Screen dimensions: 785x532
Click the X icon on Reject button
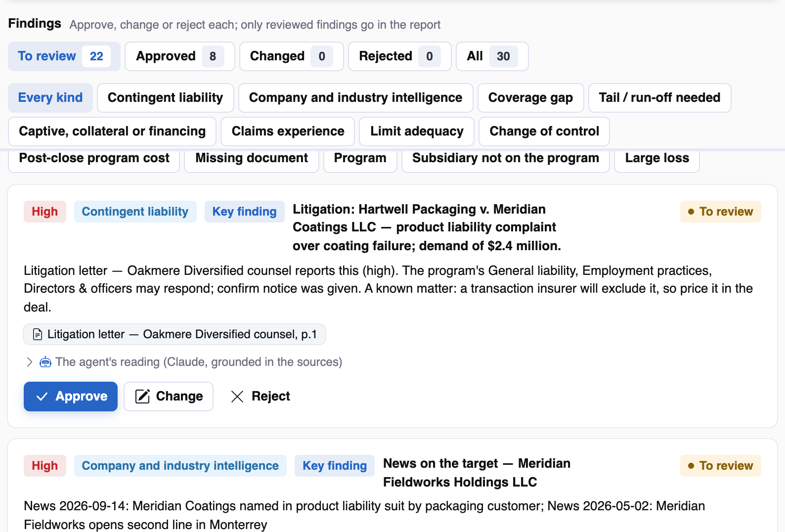237,397
